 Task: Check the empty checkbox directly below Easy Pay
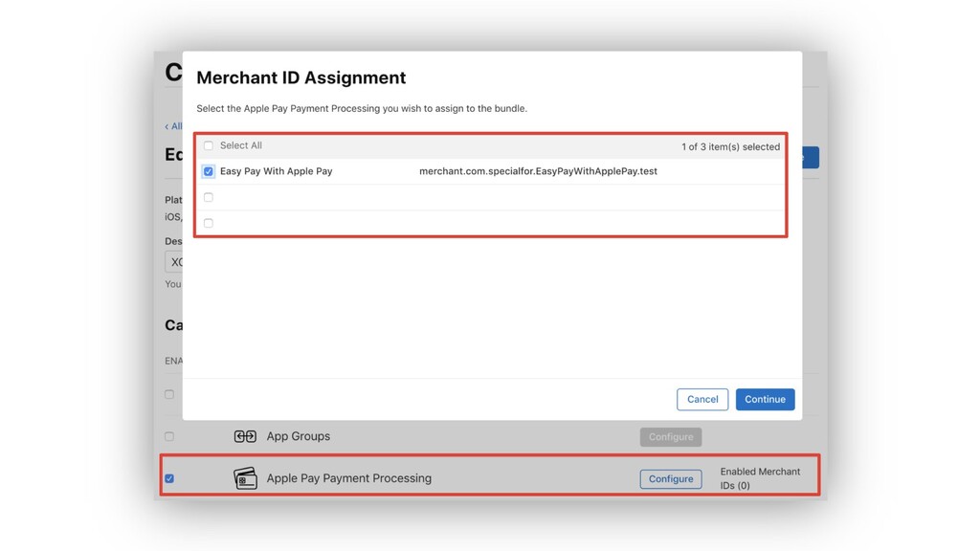(208, 197)
